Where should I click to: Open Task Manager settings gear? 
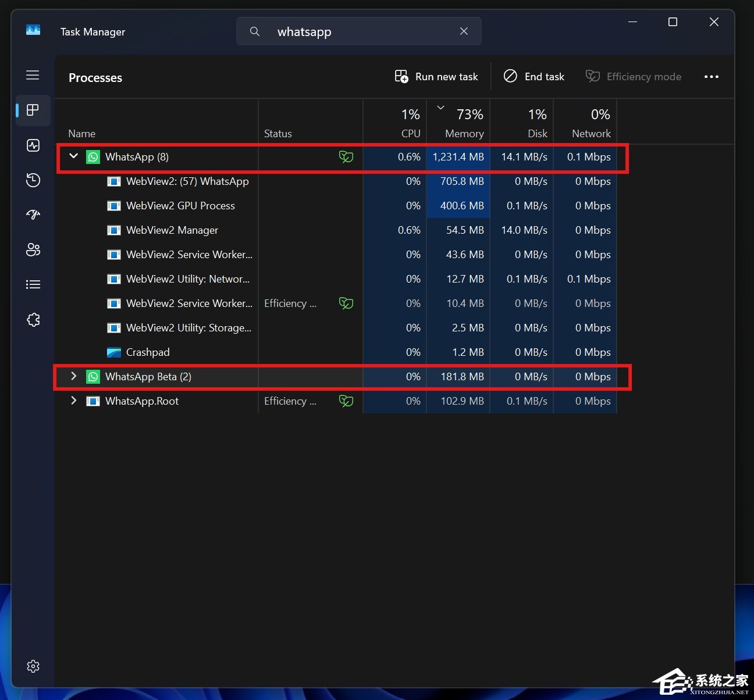click(33, 666)
